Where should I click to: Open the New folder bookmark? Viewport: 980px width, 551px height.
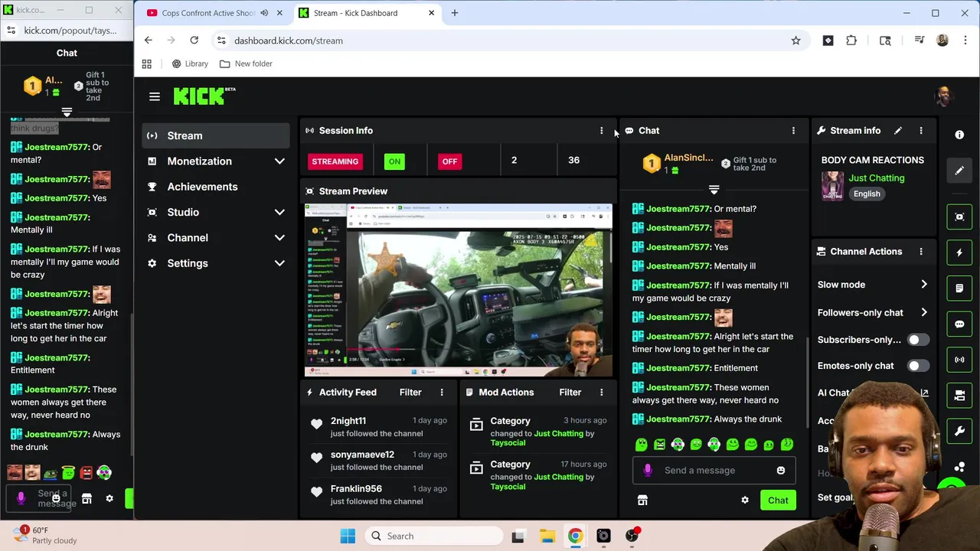[246, 64]
